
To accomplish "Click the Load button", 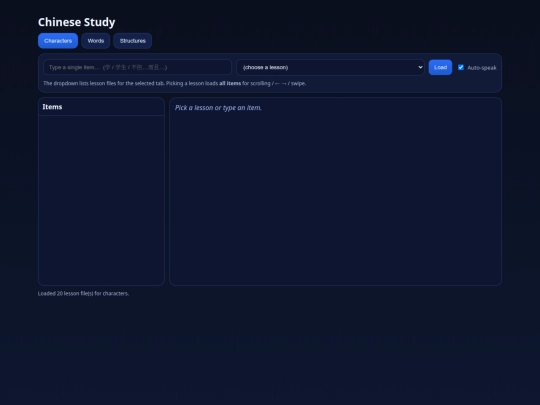I will click(440, 67).
